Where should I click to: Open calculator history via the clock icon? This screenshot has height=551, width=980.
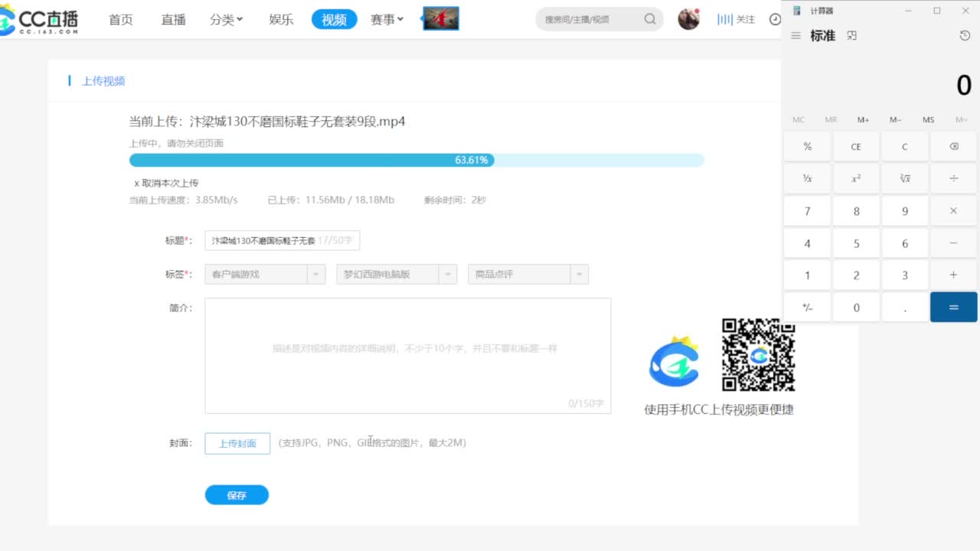pyautogui.click(x=963, y=35)
